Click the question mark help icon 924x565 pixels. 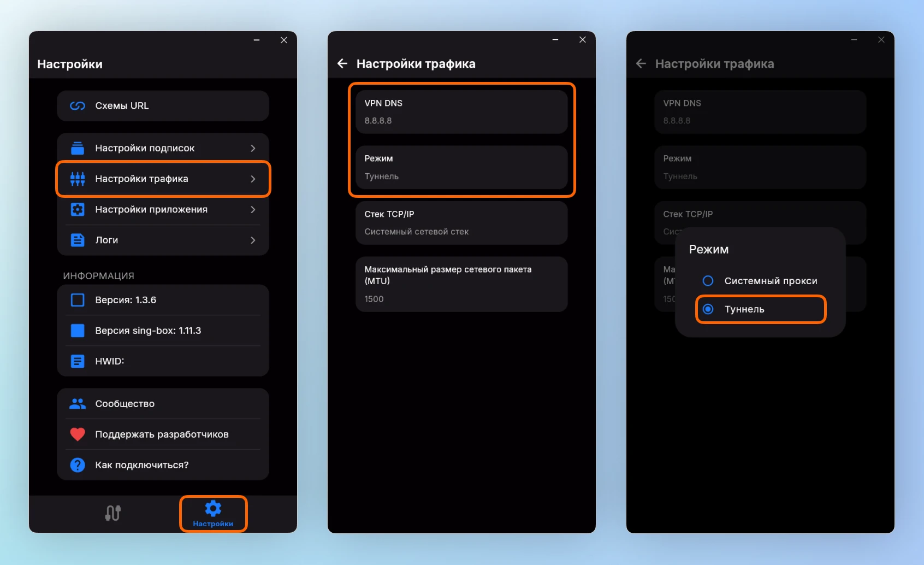(78, 465)
